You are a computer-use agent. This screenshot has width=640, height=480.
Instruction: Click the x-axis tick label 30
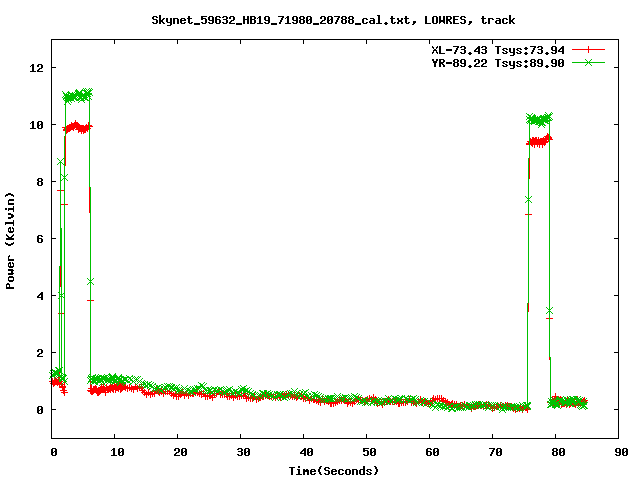pos(243,452)
